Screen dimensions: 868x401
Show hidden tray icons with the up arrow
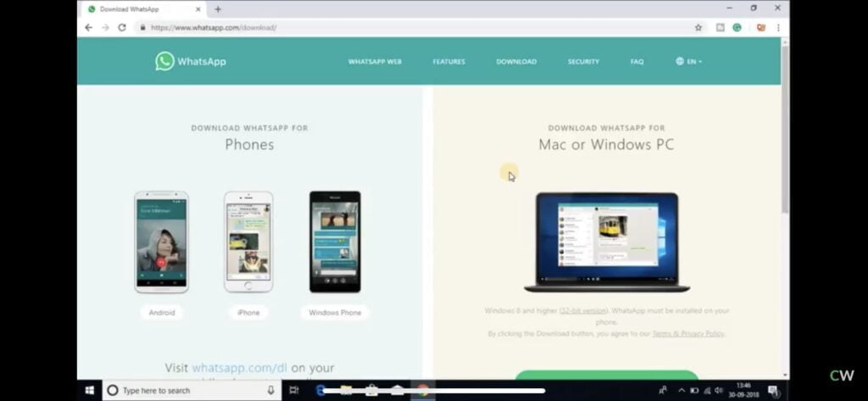682,391
